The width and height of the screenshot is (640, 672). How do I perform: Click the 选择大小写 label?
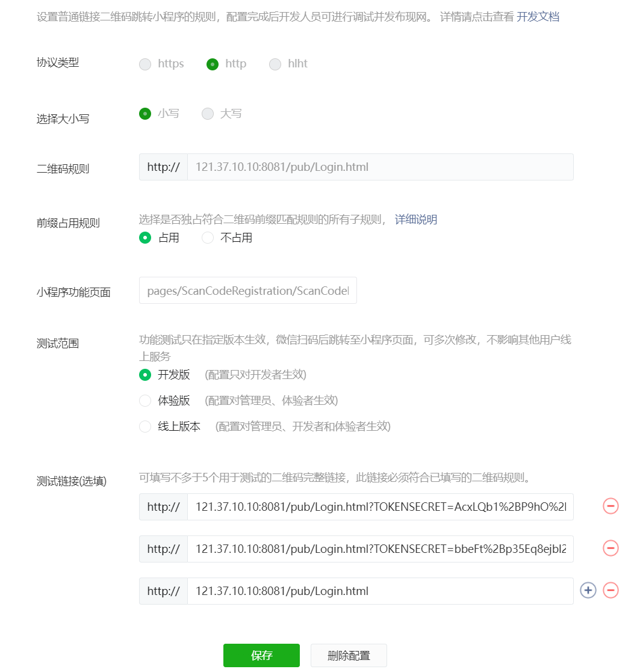coord(63,119)
